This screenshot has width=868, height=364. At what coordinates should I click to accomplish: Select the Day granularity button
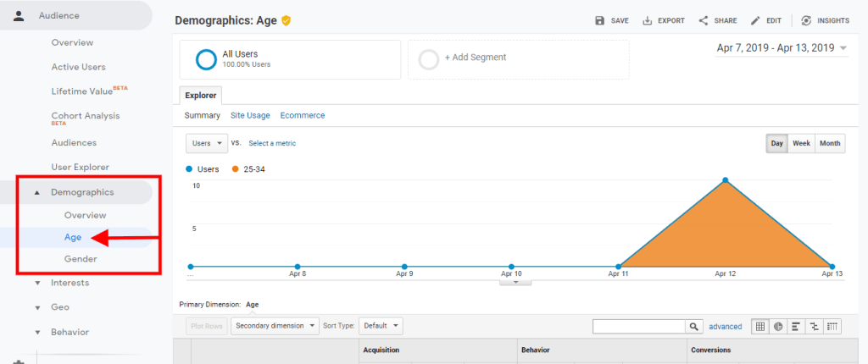pyautogui.click(x=776, y=144)
